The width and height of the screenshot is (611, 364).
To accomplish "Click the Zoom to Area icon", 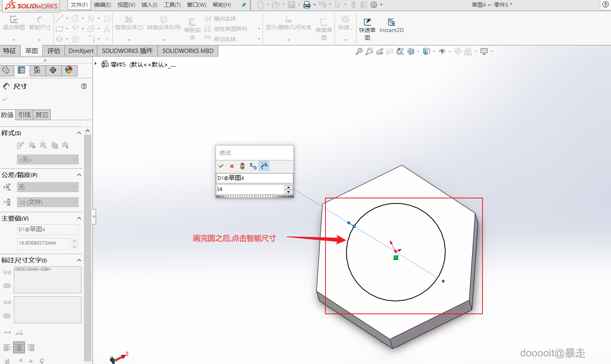I will [369, 51].
